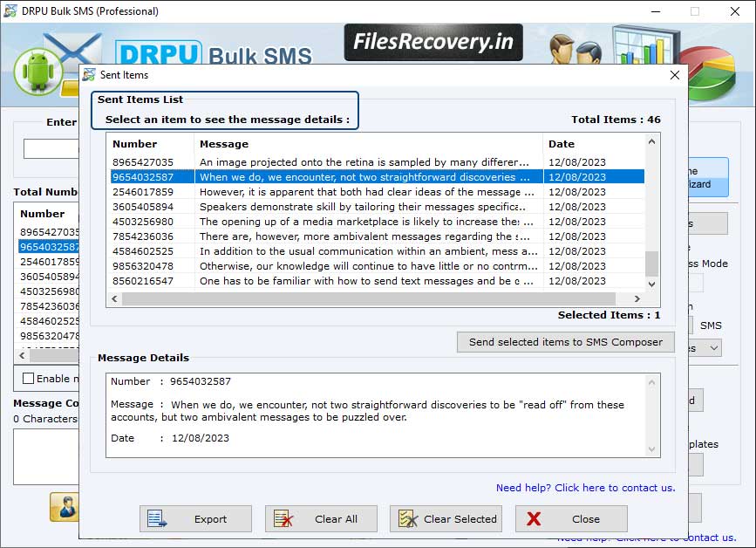Click message 'In addition to the usual communication'
Image resolution: width=756 pixels, height=548 pixels.
tap(368, 251)
